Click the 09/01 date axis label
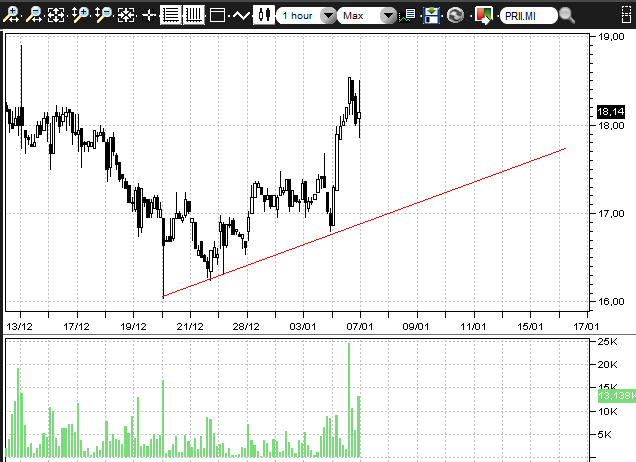 click(416, 326)
